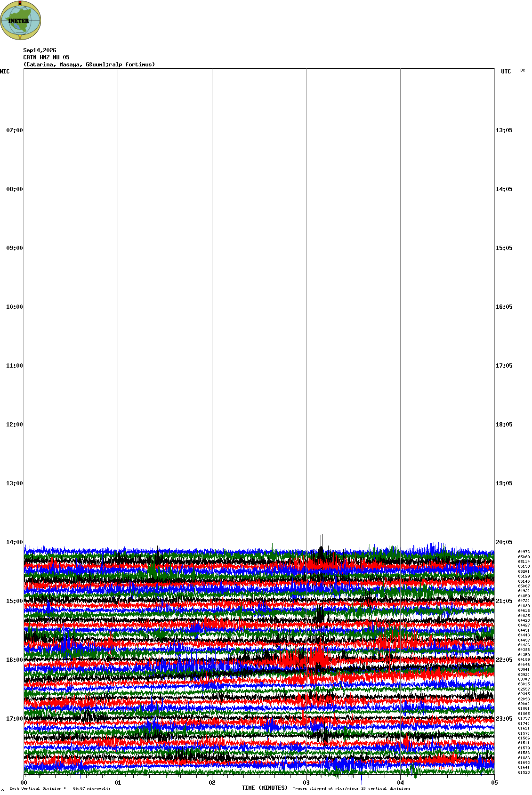Click the 00 minute axis tick label
This screenshot has width=532, height=795.
pyautogui.click(x=24, y=783)
